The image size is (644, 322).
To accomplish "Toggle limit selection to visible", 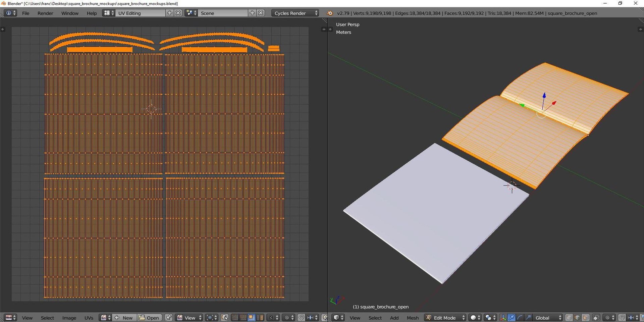I will pos(596,318).
